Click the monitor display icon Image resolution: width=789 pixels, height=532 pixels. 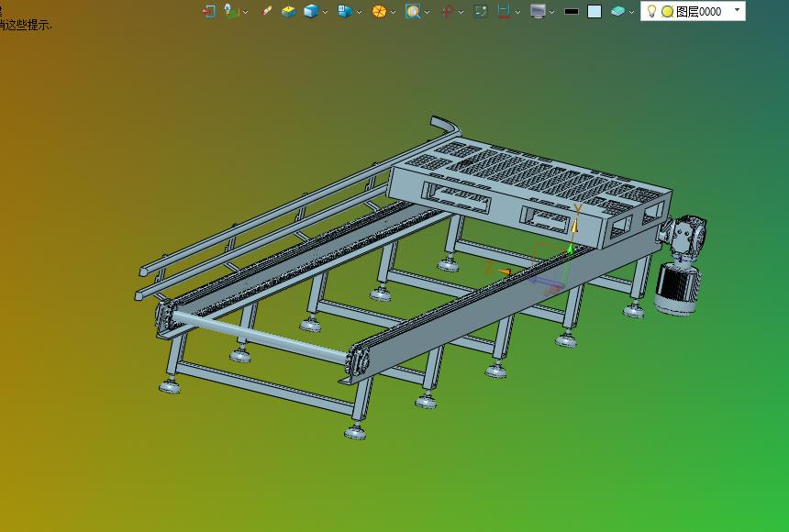tap(538, 11)
